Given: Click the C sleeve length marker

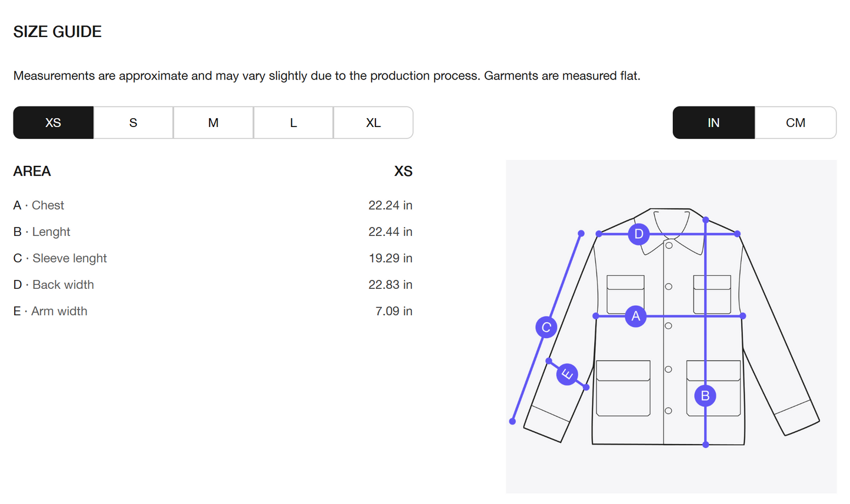Looking at the screenshot, I should point(546,327).
